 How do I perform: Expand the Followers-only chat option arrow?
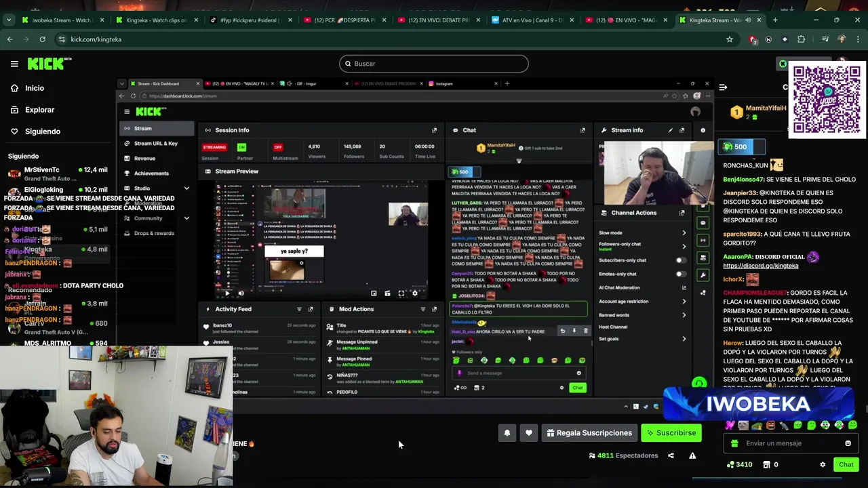pos(684,246)
